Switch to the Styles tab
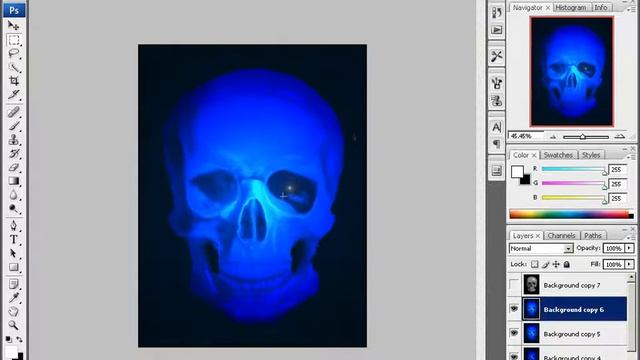640x360 pixels. pos(591,155)
